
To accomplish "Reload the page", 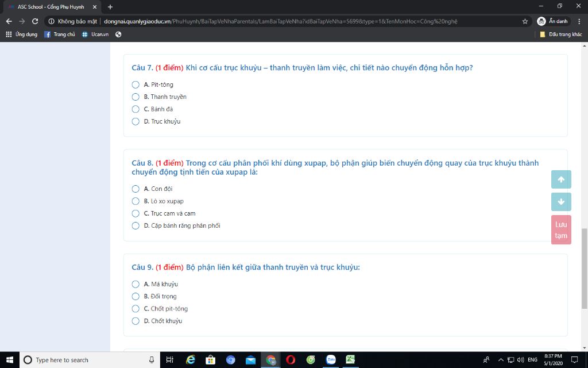I will pos(35,21).
